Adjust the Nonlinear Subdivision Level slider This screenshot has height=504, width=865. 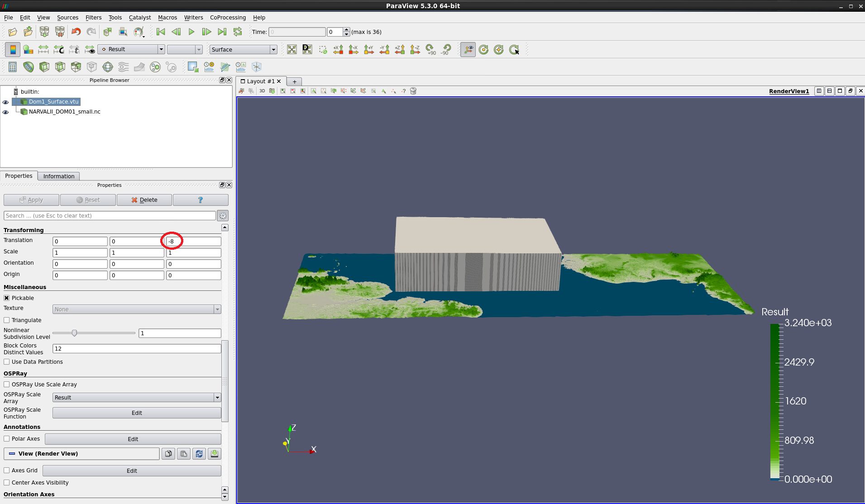75,333
